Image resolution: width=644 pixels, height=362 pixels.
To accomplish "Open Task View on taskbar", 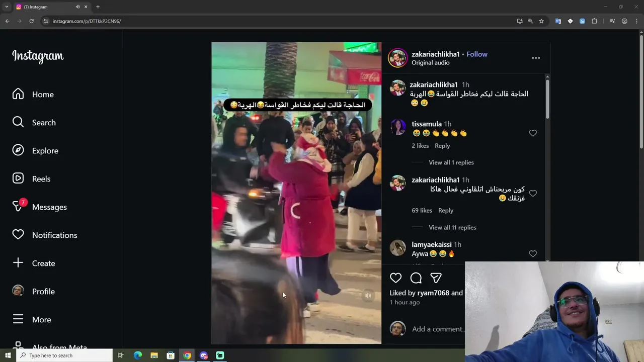I will (x=121, y=355).
